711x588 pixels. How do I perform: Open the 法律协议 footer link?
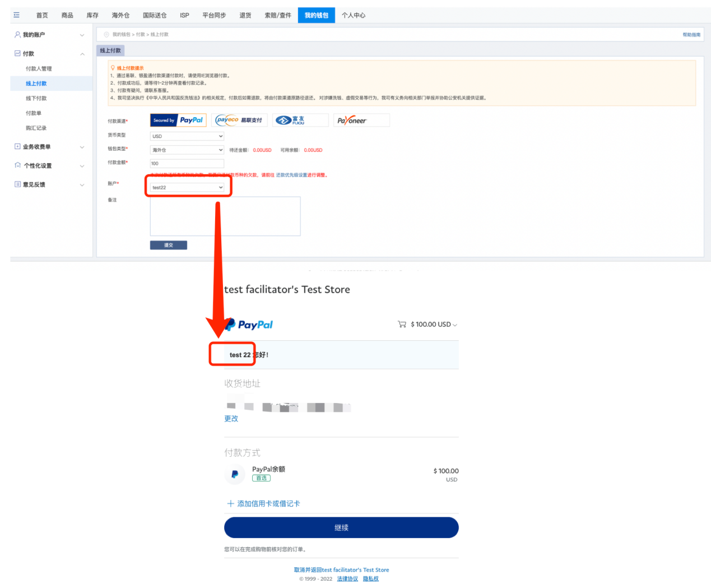347,579
